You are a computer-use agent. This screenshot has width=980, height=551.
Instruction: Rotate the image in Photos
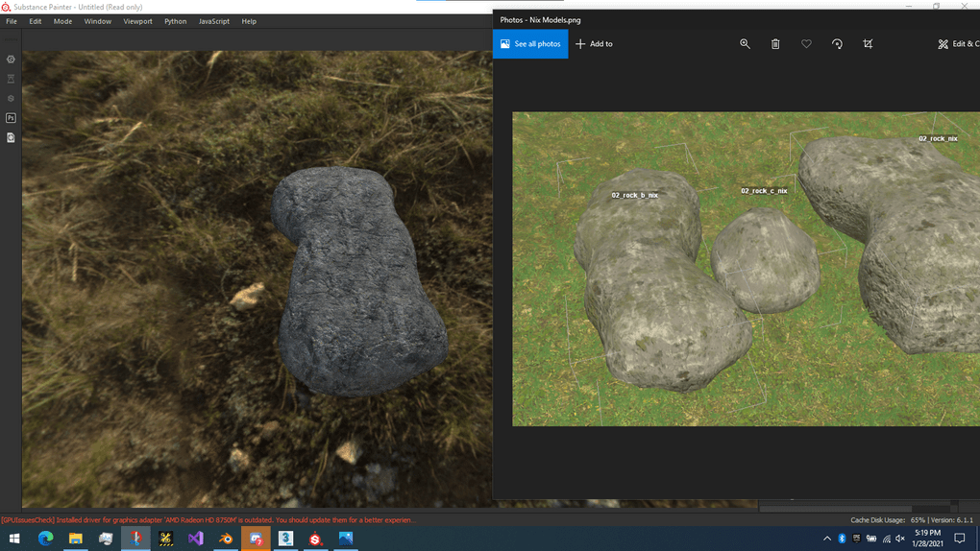[x=837, y=44]
